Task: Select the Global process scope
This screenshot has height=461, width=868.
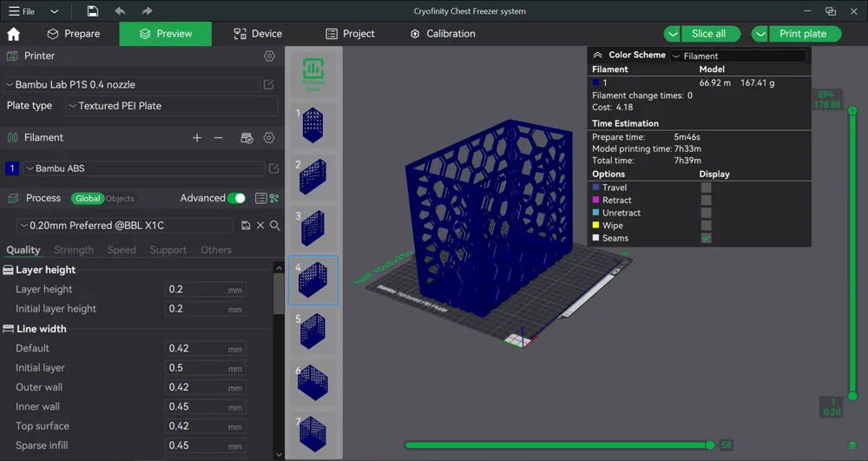Action: point(88,198)
